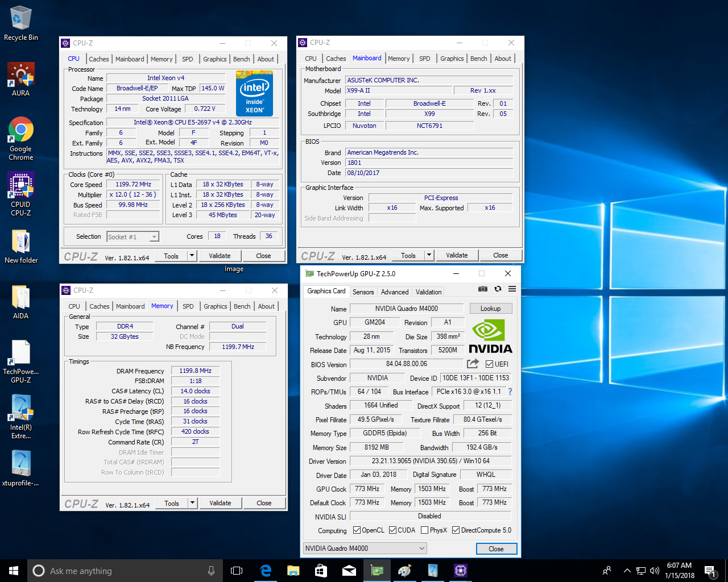Image resolution: width=728 pixels, height=582 pixels.
Task: Open the Microsoft Store taskbar icon
Action: pos(321,571)
